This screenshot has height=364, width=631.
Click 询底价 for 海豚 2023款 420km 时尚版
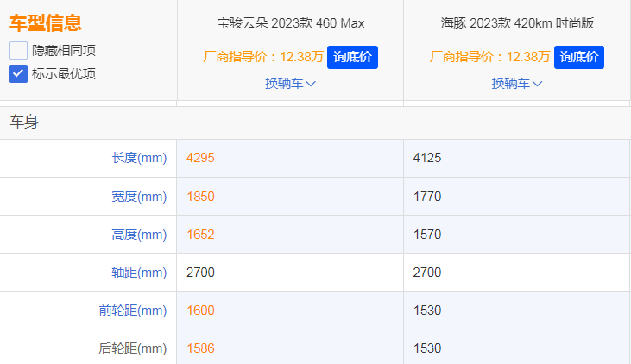[x=578, y=57]
